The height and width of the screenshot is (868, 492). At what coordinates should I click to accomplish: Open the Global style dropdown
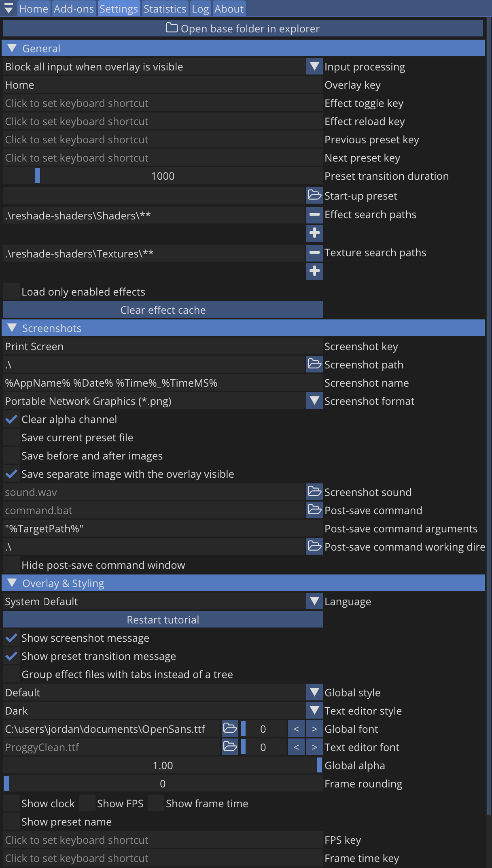tap(314, 692)
